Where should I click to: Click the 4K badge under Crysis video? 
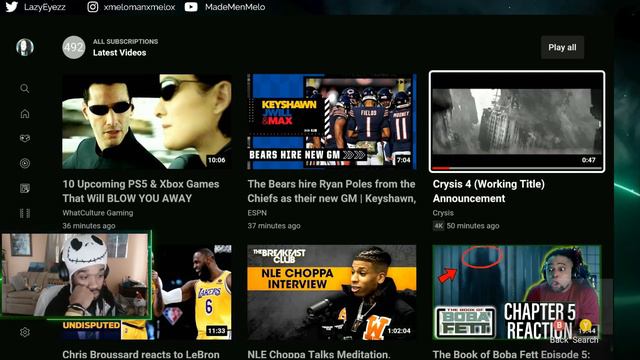pyautogui.click(x=438, y=226)
